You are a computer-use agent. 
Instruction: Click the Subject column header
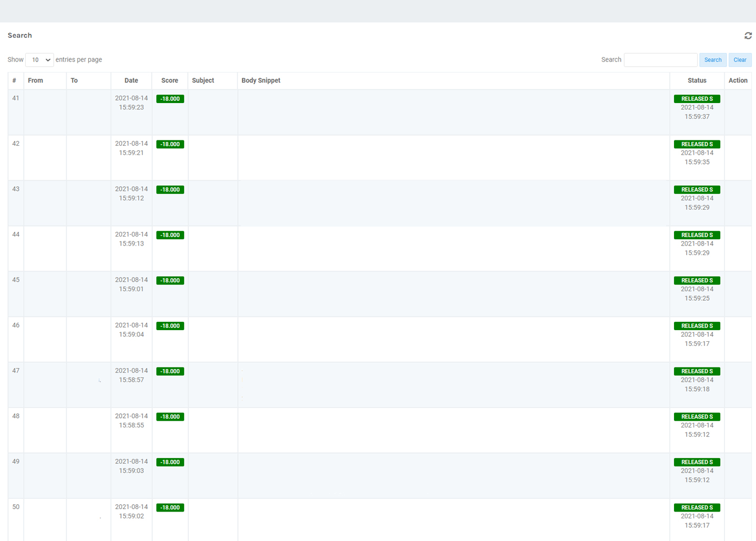203,80
